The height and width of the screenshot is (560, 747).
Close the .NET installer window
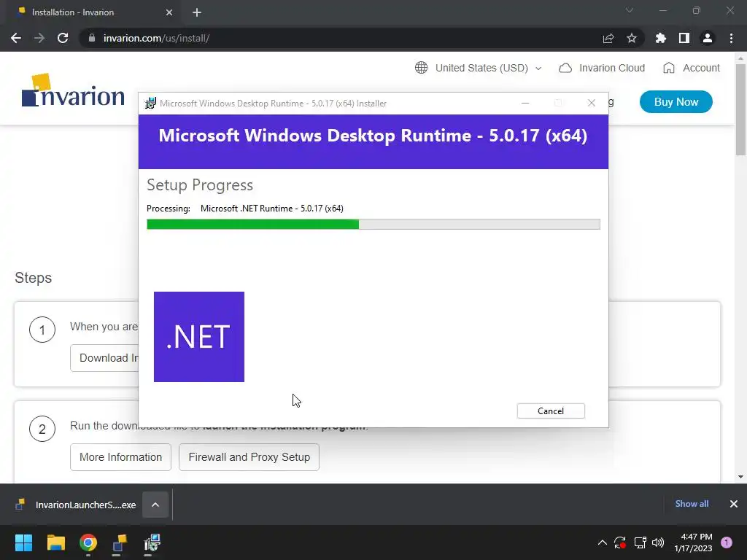(592, 103)
